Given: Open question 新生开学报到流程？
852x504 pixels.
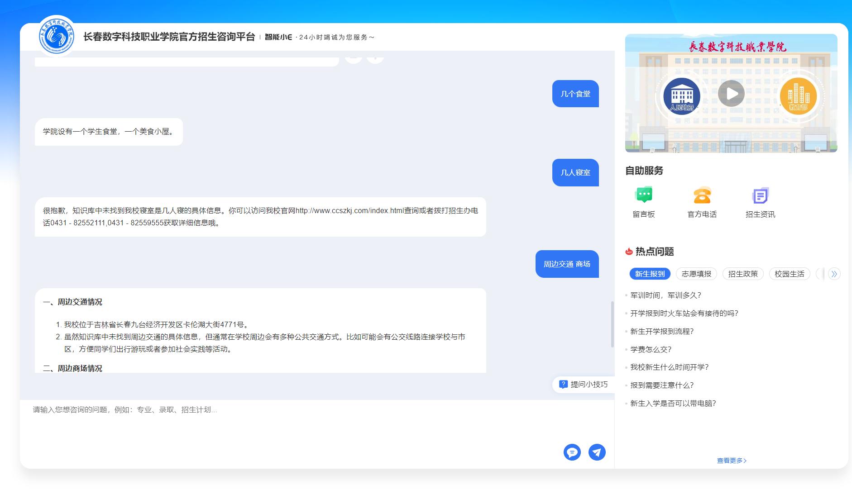Looking at the screenshot, I should pos(662,332).
